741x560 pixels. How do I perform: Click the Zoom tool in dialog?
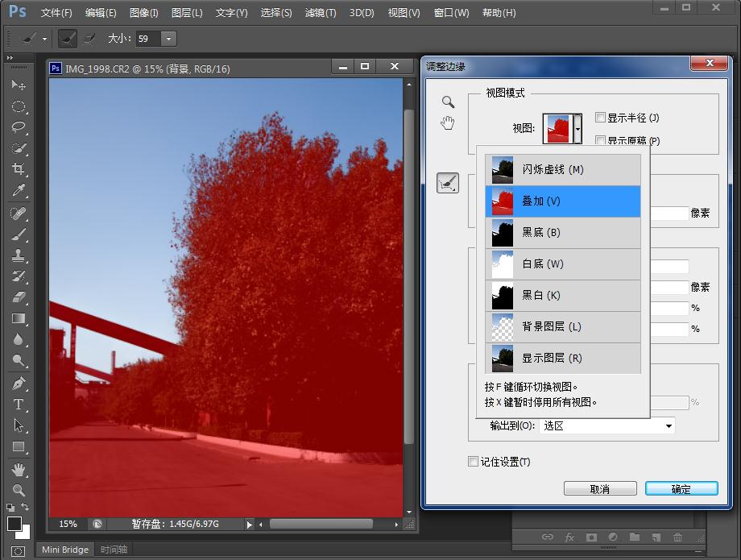click(x=448, y=102)
